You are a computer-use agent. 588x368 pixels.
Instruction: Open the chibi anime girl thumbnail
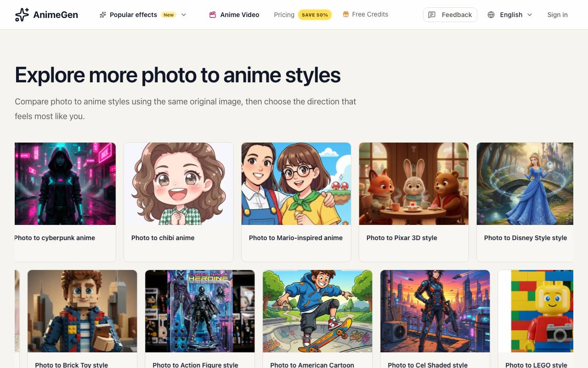click(x=179, y=184)
